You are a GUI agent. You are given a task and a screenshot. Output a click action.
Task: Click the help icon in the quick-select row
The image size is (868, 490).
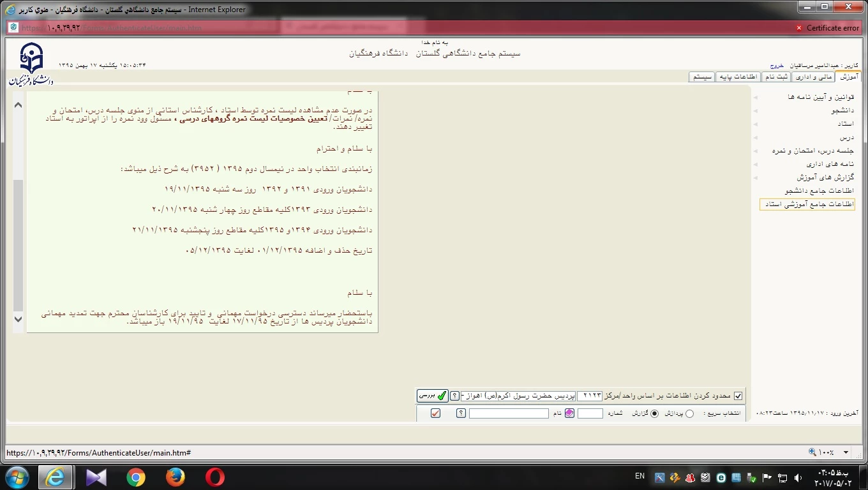461,413
